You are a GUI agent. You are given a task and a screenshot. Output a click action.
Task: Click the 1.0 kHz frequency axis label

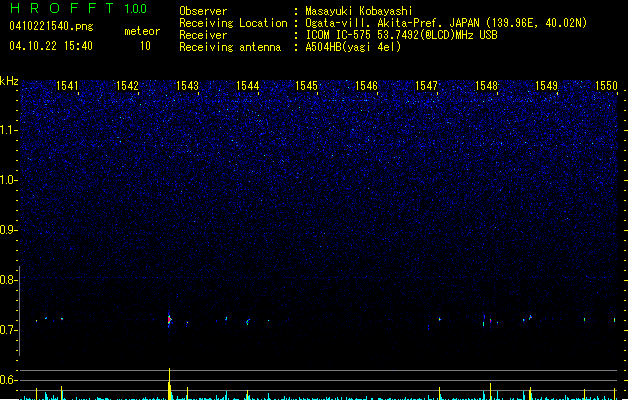8,180
